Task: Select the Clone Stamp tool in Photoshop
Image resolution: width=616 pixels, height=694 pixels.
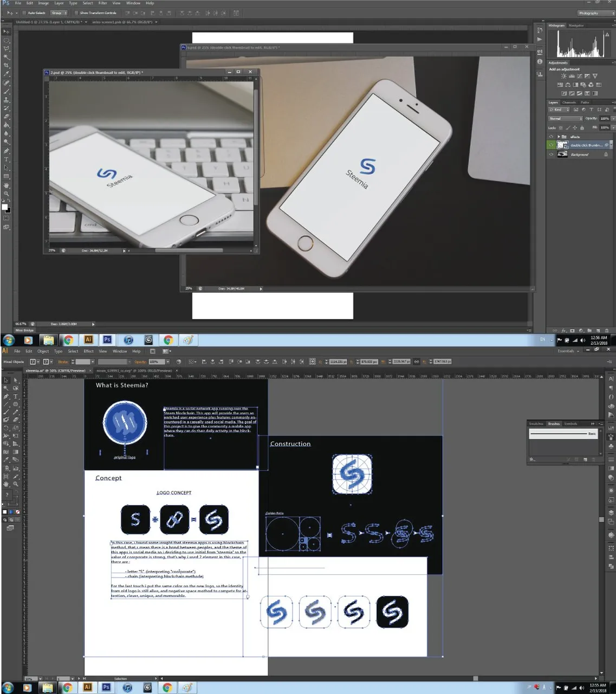Action: [7, 99]
